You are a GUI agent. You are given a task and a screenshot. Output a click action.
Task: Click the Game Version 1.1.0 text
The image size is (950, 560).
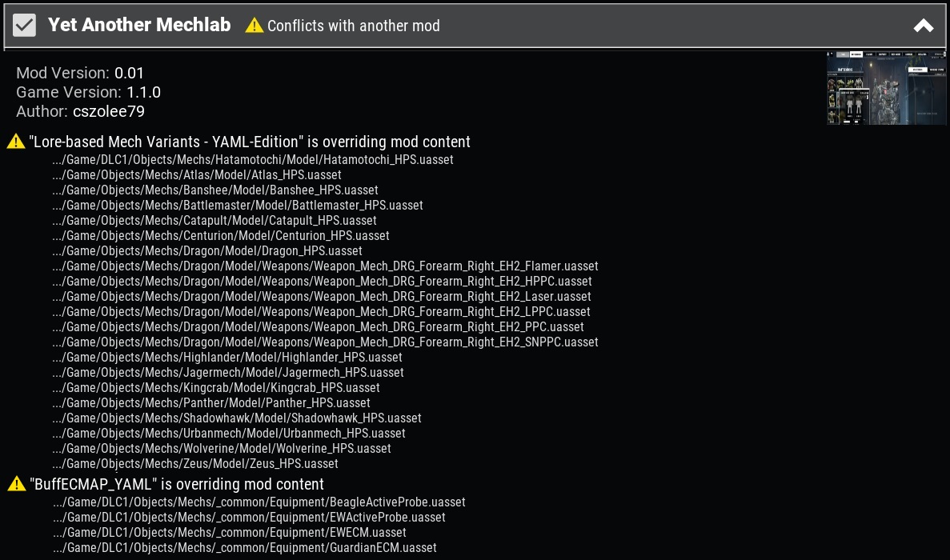(88, 92)
